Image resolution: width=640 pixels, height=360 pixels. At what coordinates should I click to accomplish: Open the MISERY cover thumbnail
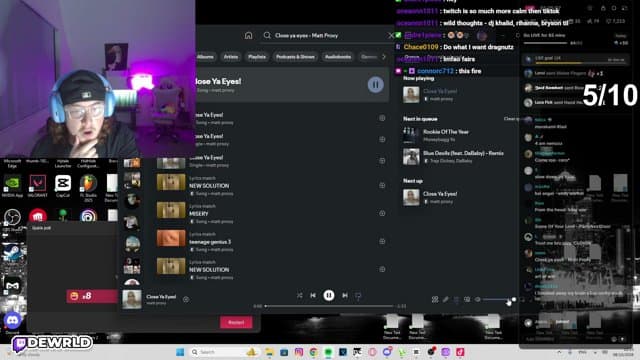tap(171, 210)
